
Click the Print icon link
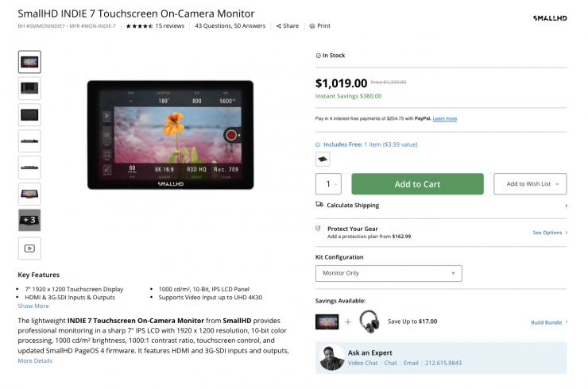pos(312,25)
